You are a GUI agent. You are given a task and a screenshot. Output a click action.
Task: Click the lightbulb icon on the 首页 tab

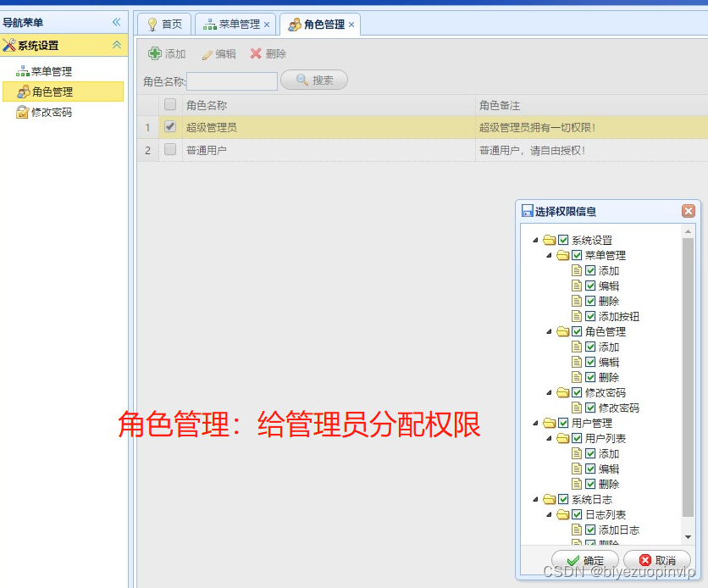pyautogui.click(x=152, y=25)
